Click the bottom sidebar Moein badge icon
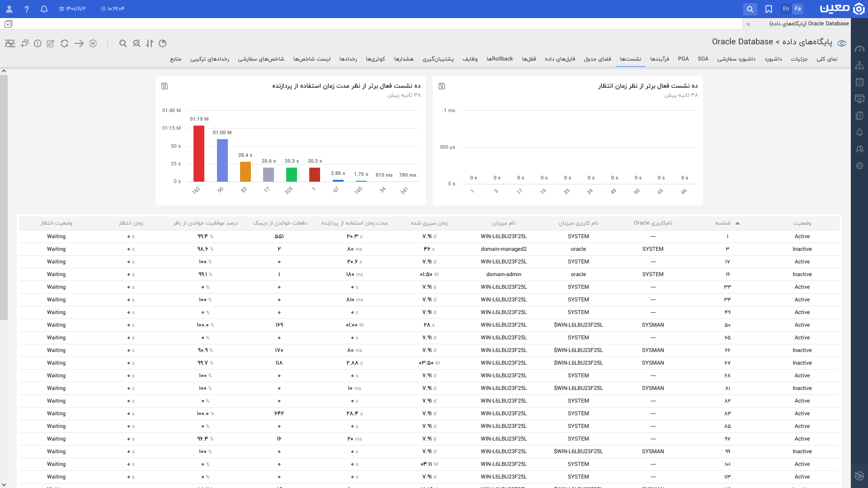 [859, 476]
